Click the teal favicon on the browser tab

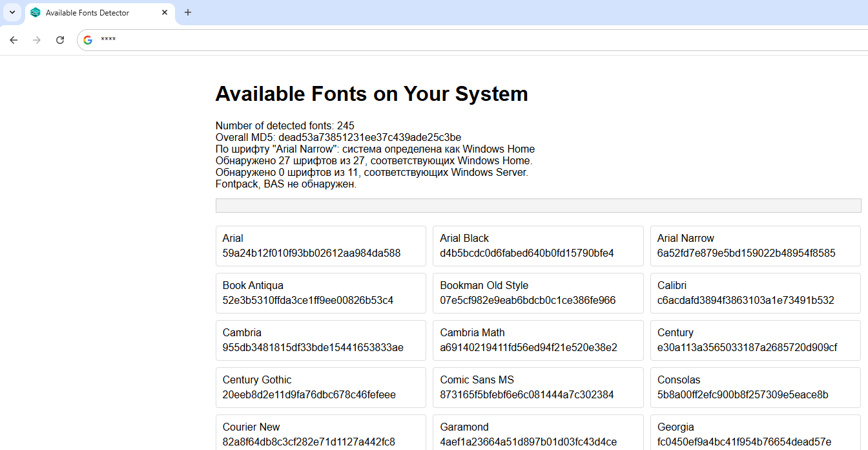36,12
